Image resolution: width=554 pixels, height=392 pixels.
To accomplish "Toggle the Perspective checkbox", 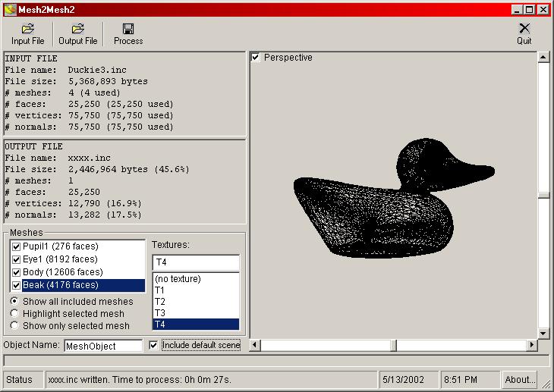I will point(256,58).
